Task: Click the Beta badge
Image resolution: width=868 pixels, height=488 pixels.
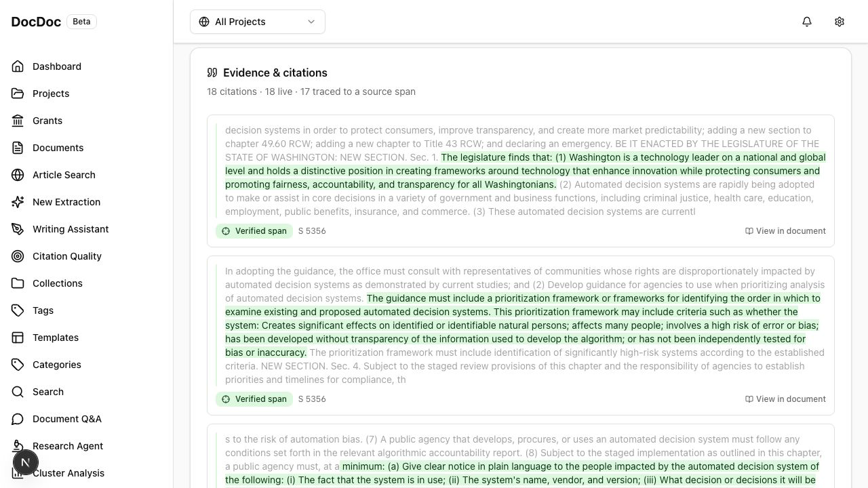Action: (x=81, y=22)
